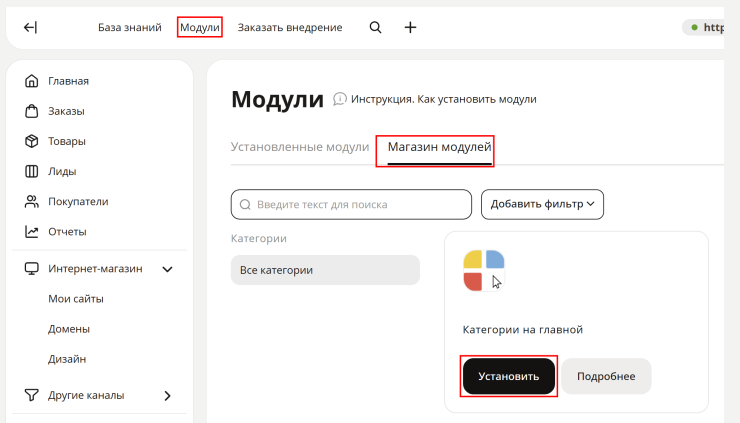Viewport: 740px width, 423px height.
Task: Click the Интернет-магазин monitor icon
Action: point(32,269)
